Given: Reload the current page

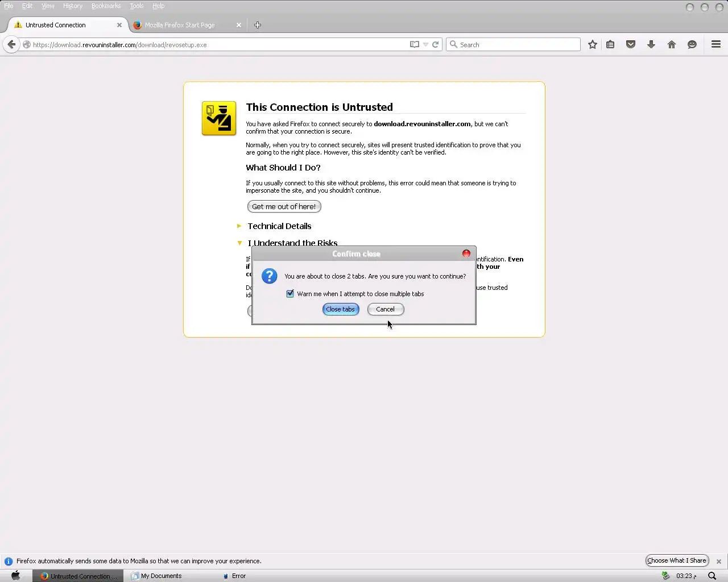Looking at the screenshot, I should pos(435,44).
